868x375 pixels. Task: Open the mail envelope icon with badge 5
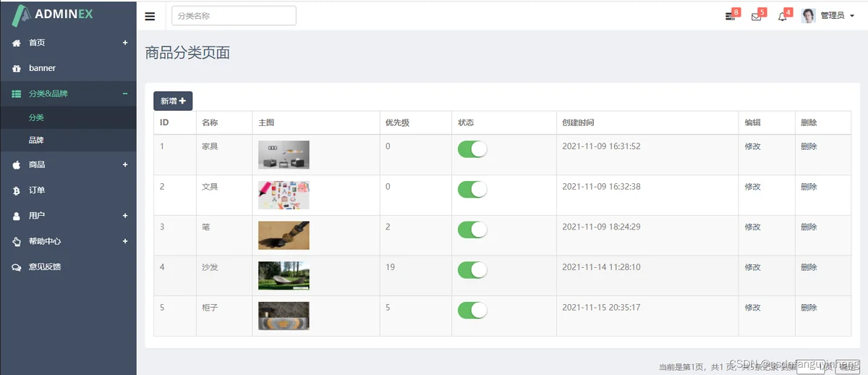[x=756, y=16]
